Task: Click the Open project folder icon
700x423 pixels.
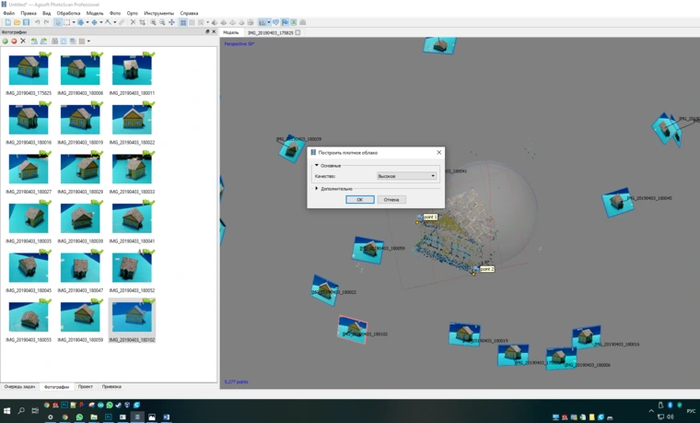Action: (x=16, y=22)
